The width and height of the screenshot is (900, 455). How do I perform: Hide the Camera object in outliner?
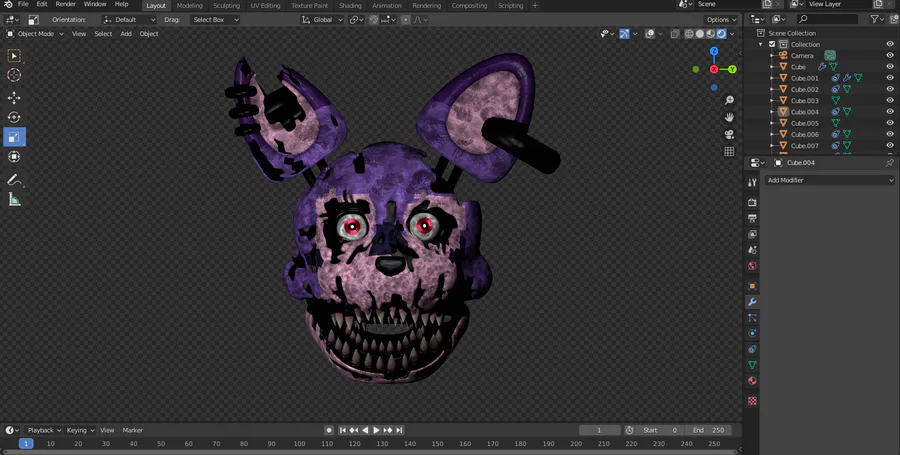[890, 56]
